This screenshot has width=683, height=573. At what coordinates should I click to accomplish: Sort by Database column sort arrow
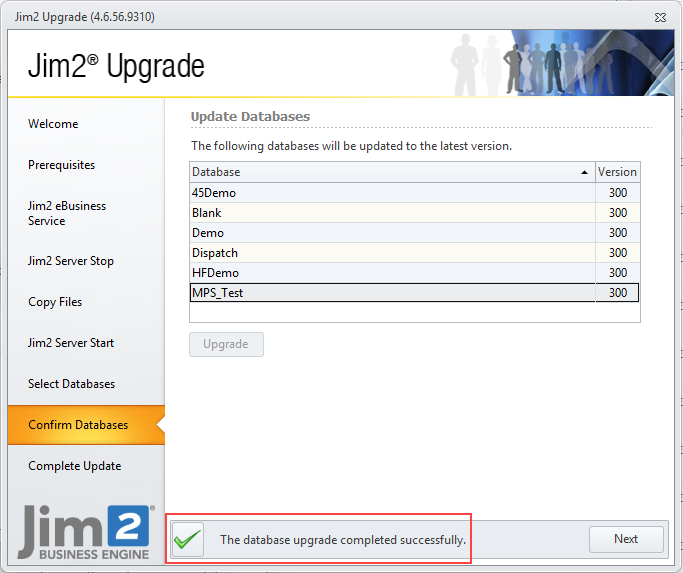(584, 172)
